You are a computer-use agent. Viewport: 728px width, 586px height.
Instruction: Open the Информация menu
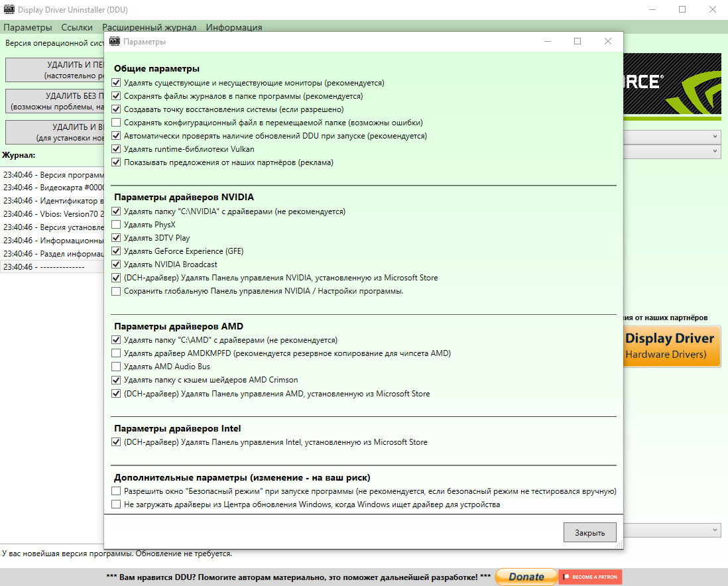click(x=234, y=27)
